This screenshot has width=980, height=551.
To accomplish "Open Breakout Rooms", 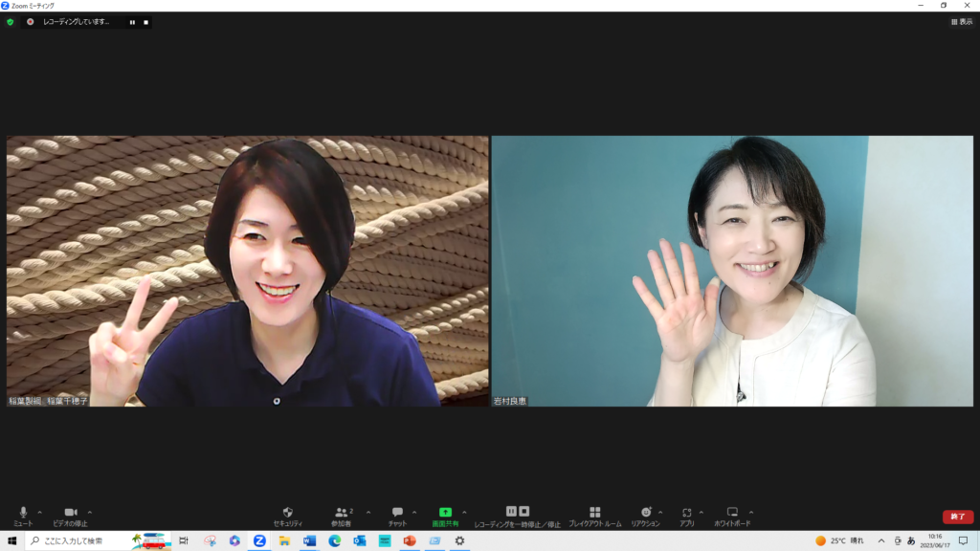I will 594,515.
